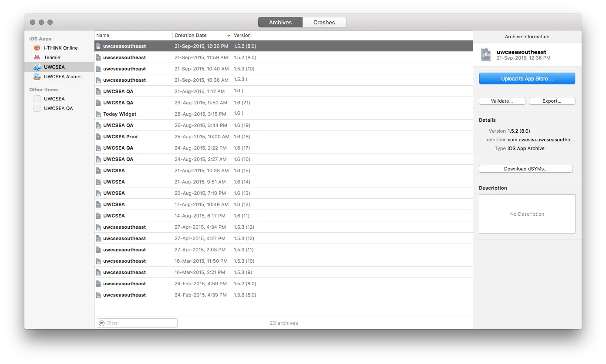
Task: Click the date 29-Aug-2015, 9:50 AM
Action: tap(201, 103)
